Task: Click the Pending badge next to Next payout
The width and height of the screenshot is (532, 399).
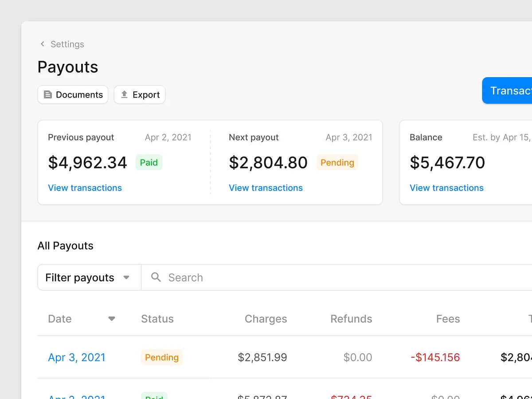Action: click(337, 162)
